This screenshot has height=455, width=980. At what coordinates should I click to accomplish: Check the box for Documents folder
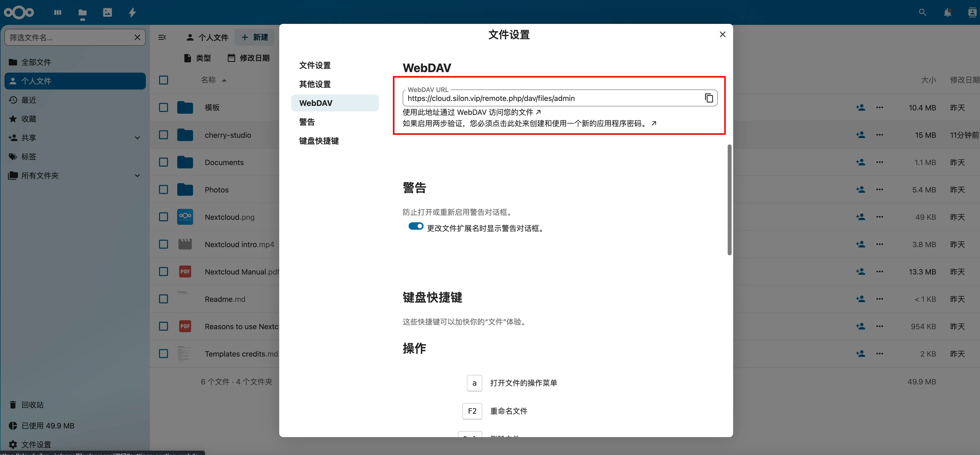tap(163, 162)
